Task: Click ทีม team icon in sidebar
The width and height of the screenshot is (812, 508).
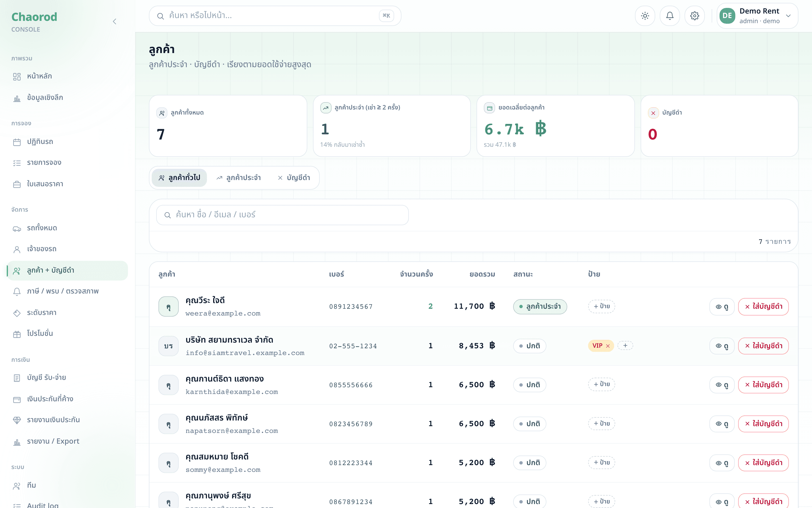Action: tap(17, 486)
